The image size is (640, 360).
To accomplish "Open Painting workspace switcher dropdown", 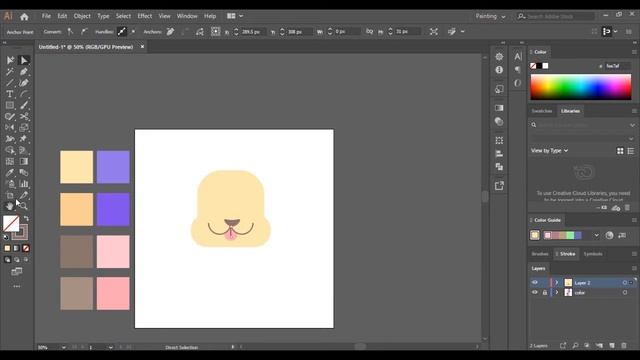I will pyautogui.click(x=490, y=16).
